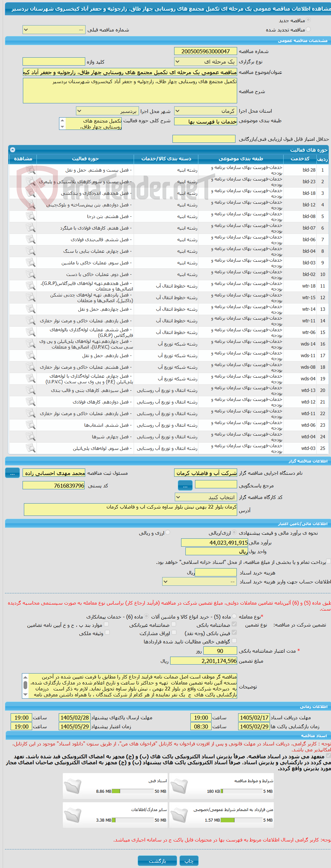331x868 pixels.
Task: Select مناقصه تجدید شده radio button
Action: pos(308,29)
